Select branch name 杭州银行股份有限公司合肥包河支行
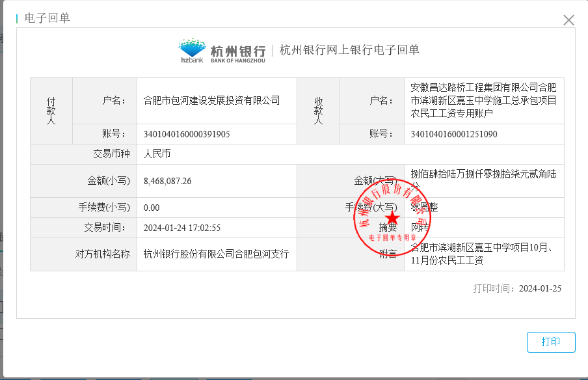This screenshot has width=588, height=380. [216, 254]
